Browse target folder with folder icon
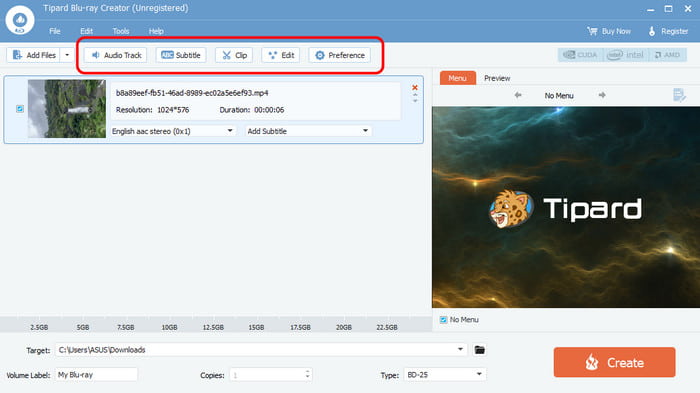The image size is (700, 393). click(479, 350)
